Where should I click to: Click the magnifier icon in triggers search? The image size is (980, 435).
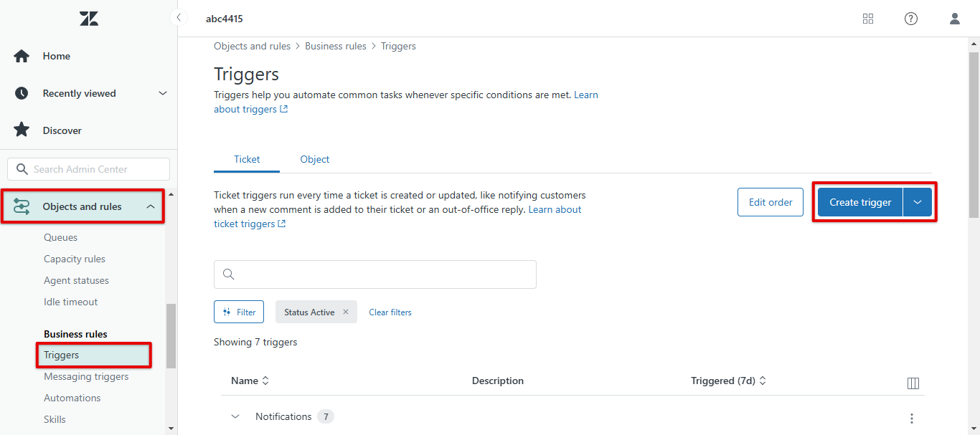pos(229,274)
